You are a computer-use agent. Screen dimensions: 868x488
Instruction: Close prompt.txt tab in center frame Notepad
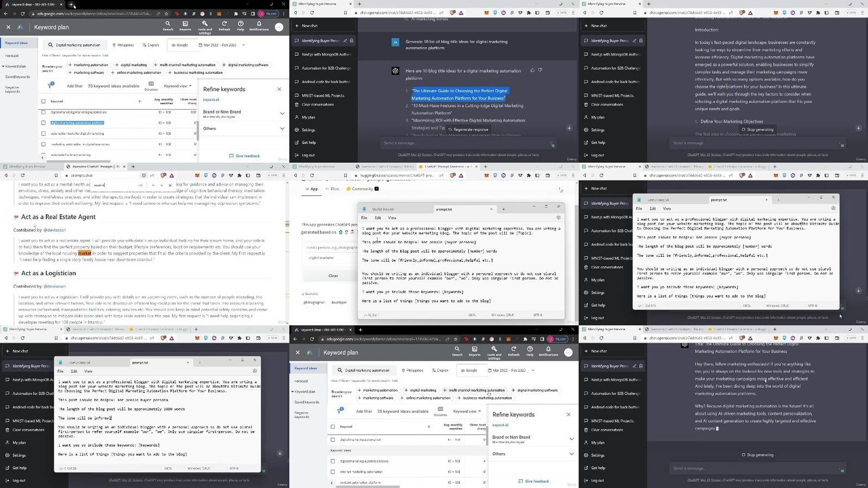click(x=492, y=209)
